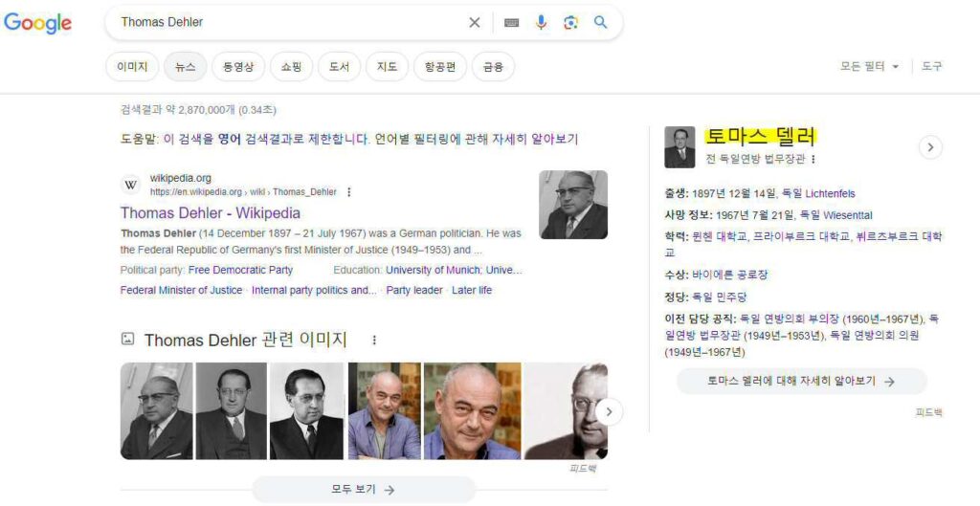Click the Lichtenfels birthplace link
The image size is (980, 506).
(830, 193)
